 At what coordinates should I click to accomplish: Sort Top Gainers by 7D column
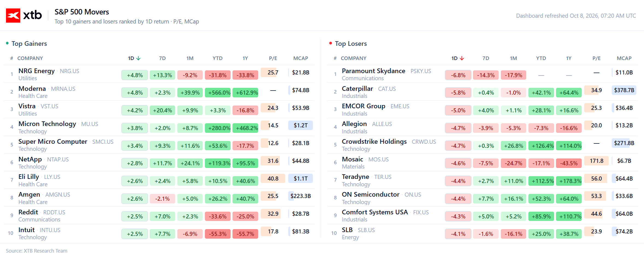(x=162, y=58)
